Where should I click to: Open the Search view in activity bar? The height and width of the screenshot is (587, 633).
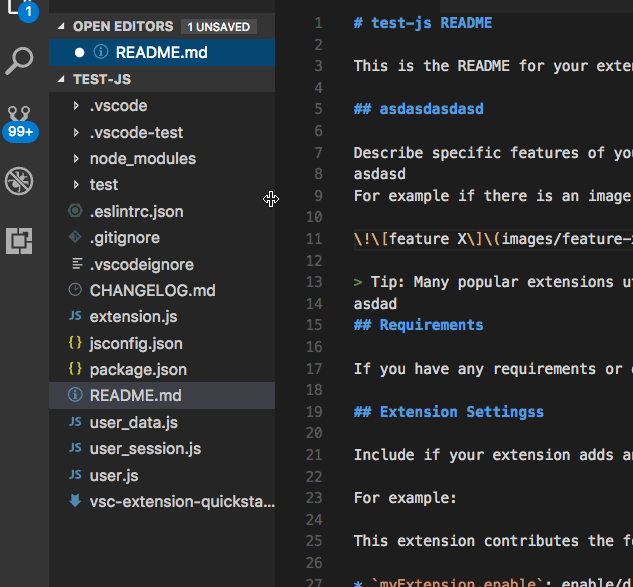click(19, 61)
